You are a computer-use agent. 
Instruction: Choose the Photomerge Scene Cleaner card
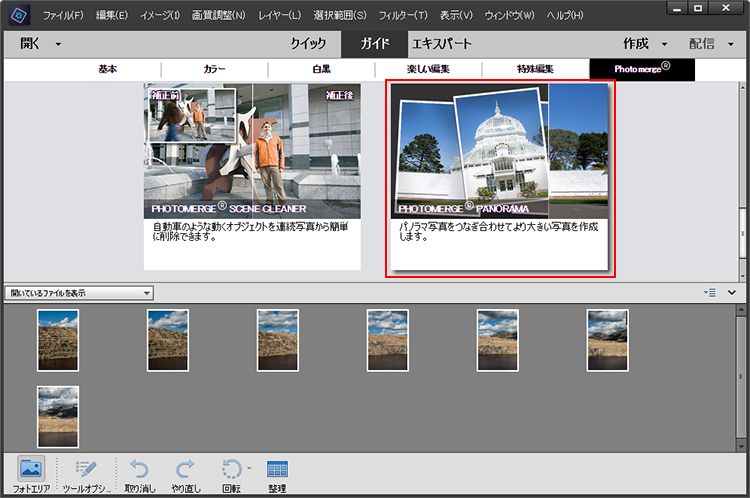click(x=252, y=177)
